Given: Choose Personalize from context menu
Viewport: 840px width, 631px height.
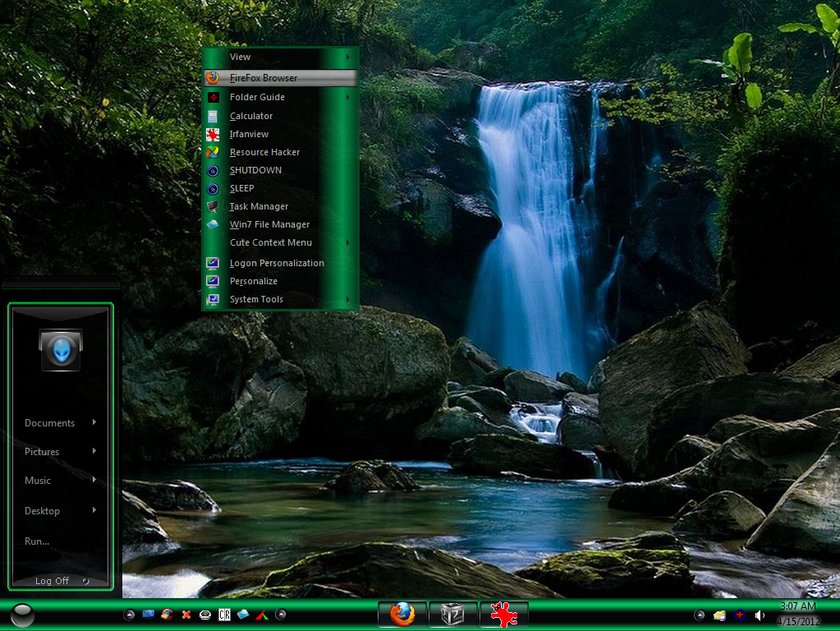Looking at the screenshot, I should click(x=280, y=281).
